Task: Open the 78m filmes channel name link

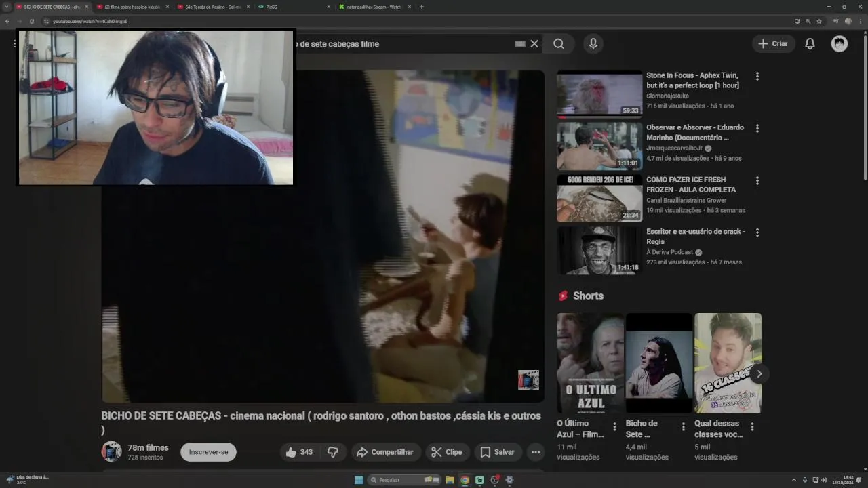Action: [x=148, y=447]
